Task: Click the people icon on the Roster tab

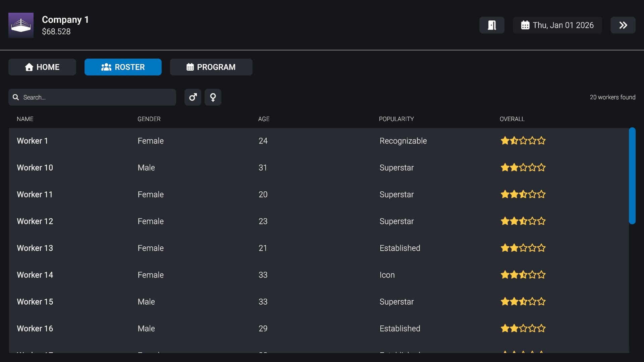Action: point(106,67)
